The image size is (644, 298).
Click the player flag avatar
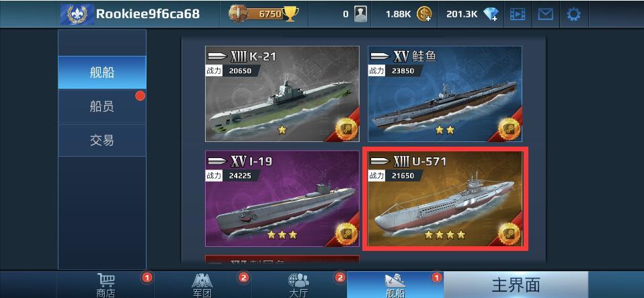coord(77,14)
